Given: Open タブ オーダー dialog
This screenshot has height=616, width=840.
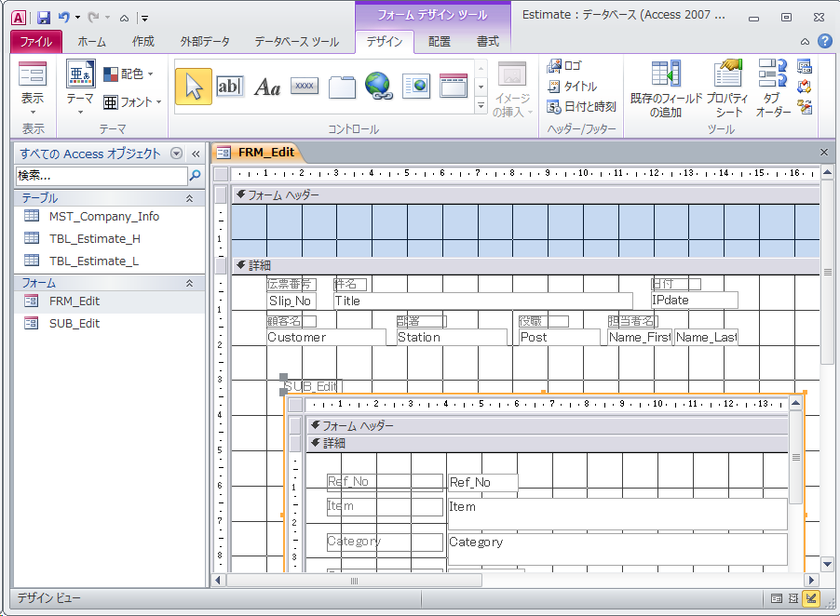Looking at the screenshot, I should 773,88.
